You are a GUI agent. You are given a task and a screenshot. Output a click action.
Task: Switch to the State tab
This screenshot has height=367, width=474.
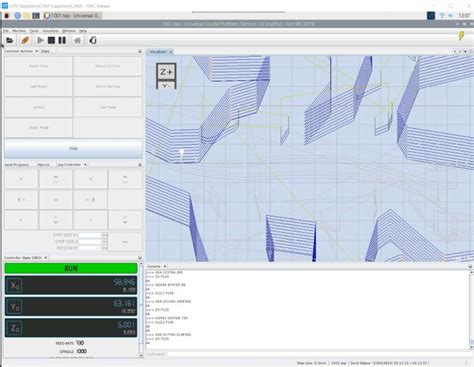coord(45,51)
